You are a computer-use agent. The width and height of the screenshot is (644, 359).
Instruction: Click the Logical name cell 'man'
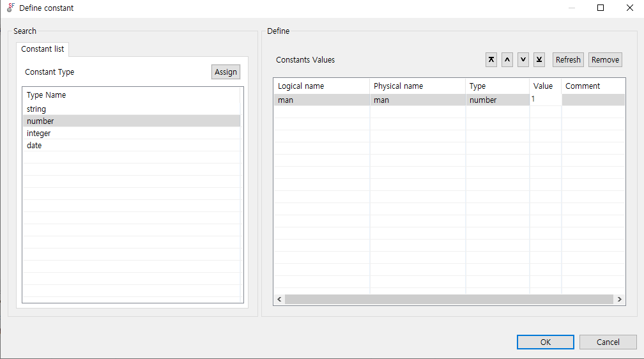point(321,100)
